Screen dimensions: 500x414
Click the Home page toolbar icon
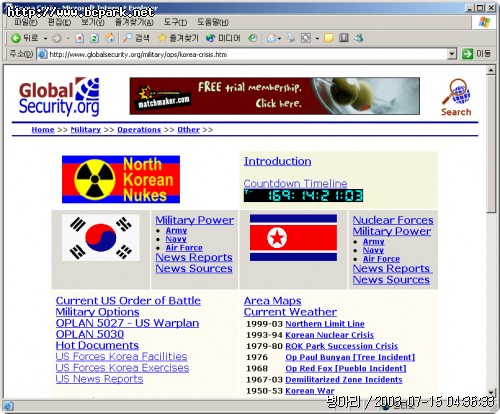[x=110, y=38]
